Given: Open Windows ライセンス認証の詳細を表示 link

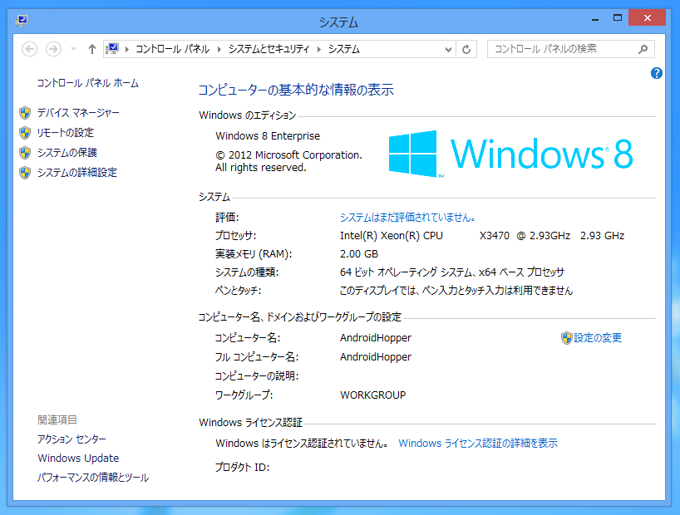Looking at the screenshot, I should coord(478,443).
